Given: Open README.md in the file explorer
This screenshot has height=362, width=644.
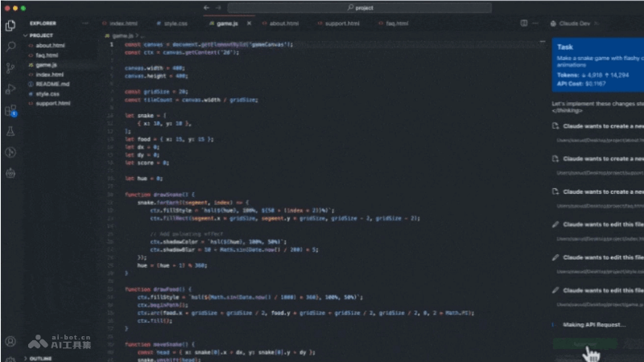Looking at the screenshot, I should pyautogui.click(x=52, y=84).
